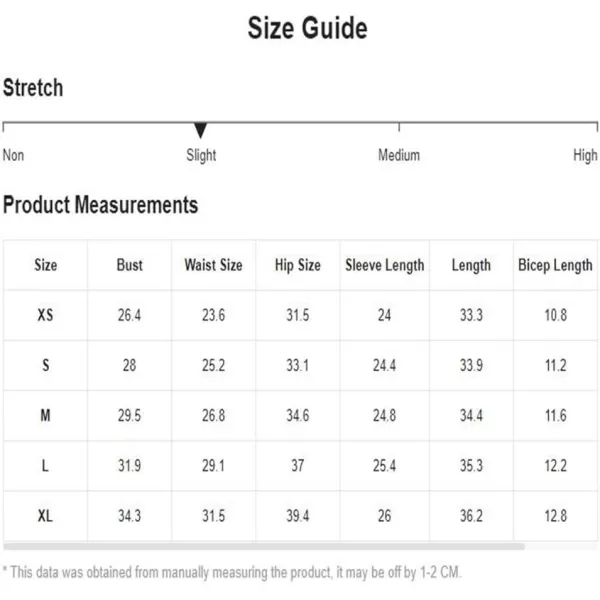
Task: Select the Slight stretch label
Action: (201, 155)
